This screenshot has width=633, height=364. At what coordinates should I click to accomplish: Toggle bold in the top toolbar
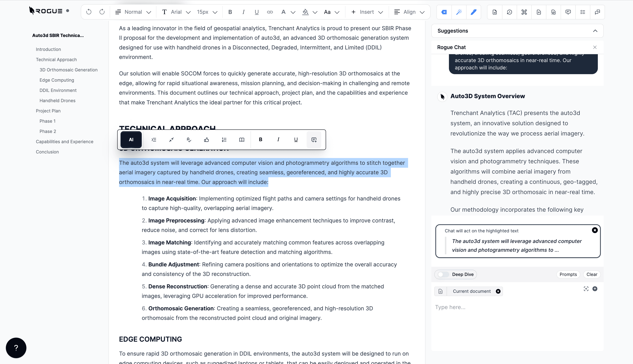pos(230,12)
